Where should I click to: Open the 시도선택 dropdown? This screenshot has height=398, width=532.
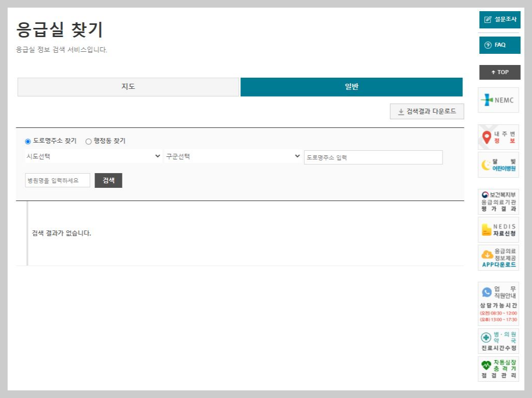point(93,156)
